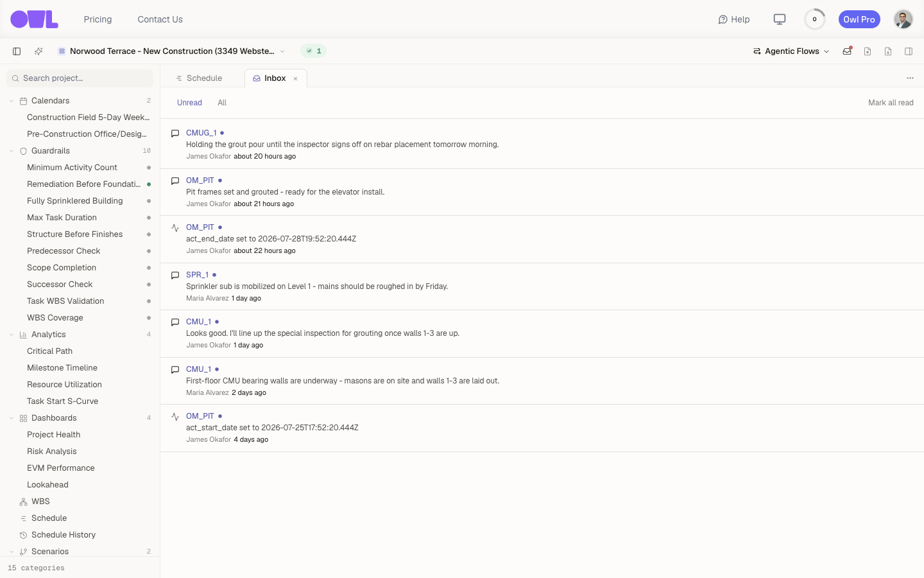
Task: Click the Guardrails shield icon
Action: coord(23,151)
